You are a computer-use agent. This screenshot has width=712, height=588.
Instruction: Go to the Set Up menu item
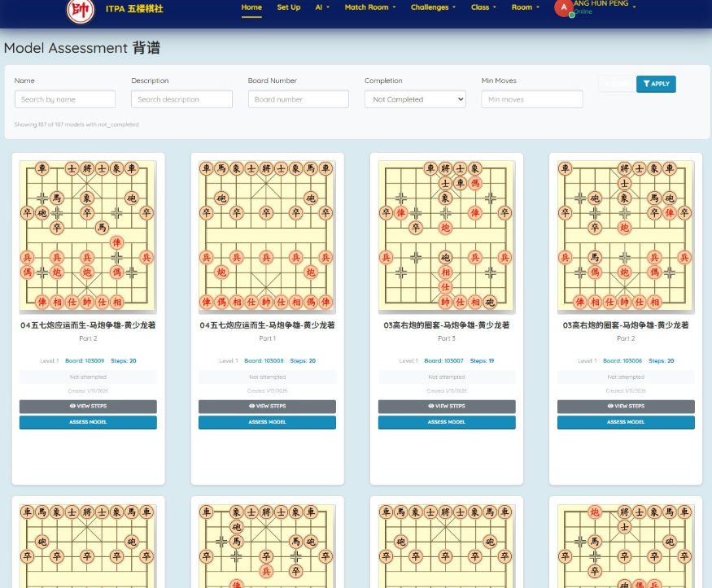289,7
